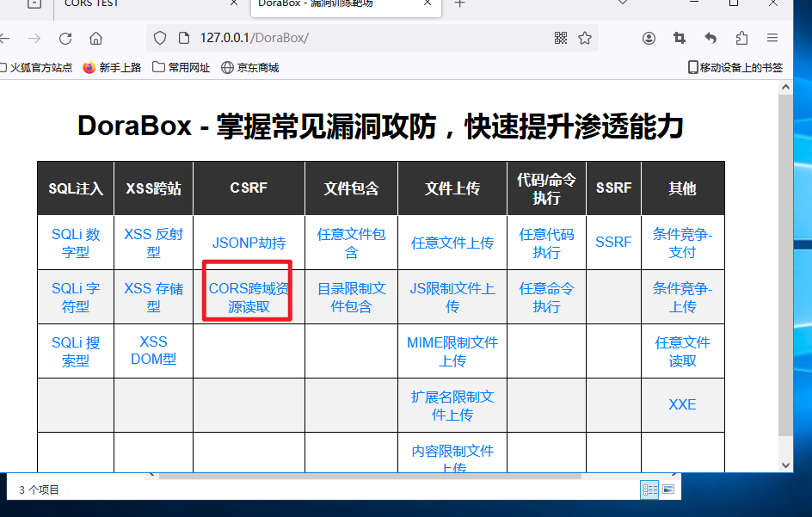
Task: Click the forward navigation arrow
Action: coord(34,39)
